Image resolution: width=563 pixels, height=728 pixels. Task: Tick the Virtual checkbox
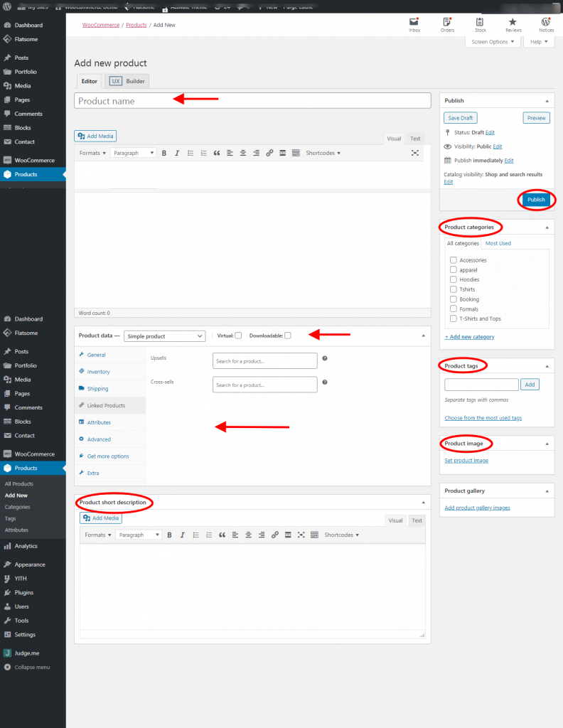coord(238,336)
